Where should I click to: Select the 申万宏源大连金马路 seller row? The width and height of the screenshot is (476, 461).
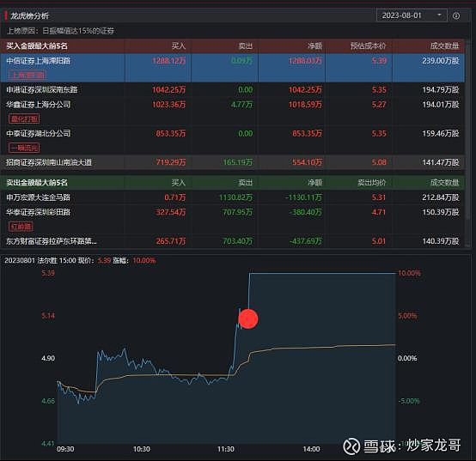pos(232,197)
